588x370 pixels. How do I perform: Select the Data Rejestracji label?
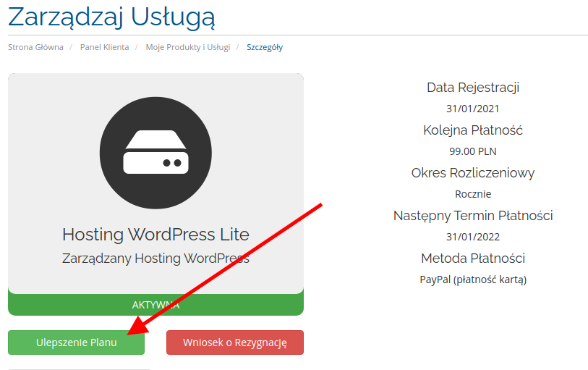click(x=473, y=88)
